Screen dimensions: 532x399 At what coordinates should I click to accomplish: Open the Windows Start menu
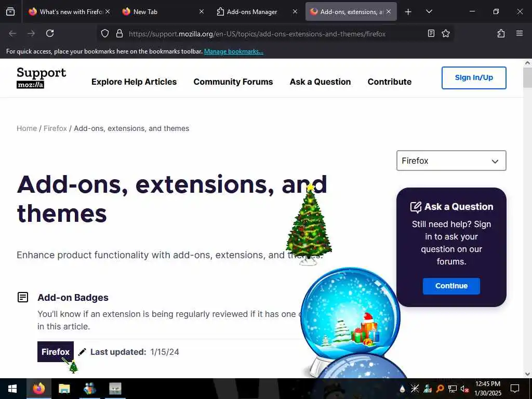(x=12, y=389)
